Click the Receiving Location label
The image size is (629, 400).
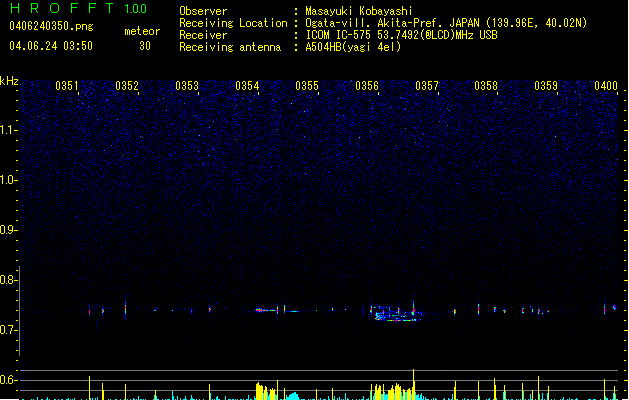click(233, 23)
